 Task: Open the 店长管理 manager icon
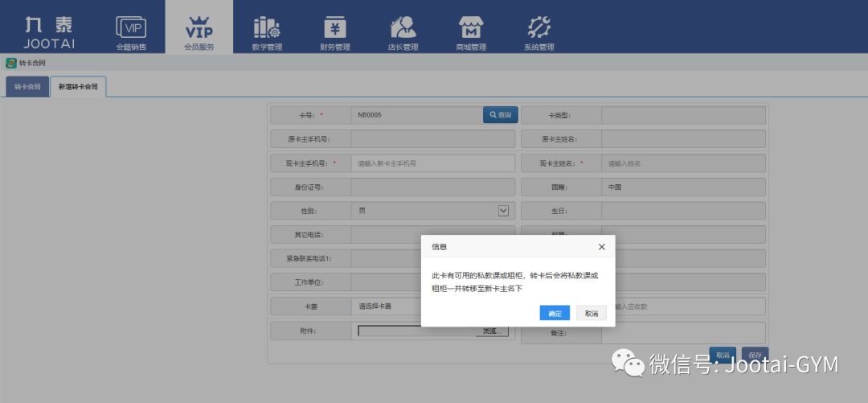coord(403,27)
